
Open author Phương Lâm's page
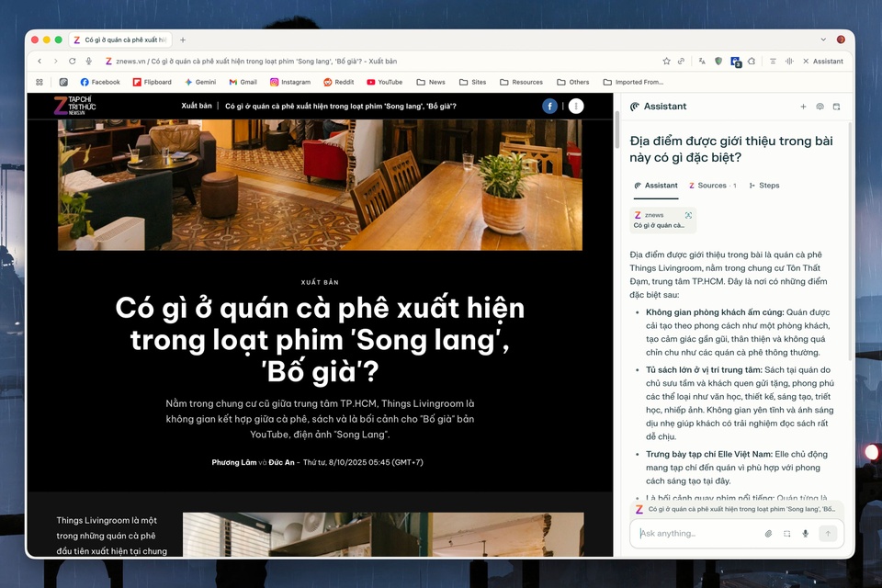click(234, 462)
